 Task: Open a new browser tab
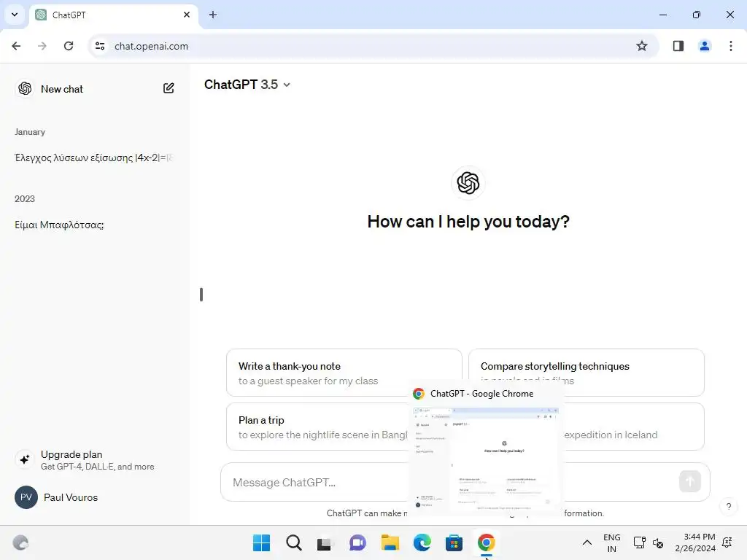point(213,15)
